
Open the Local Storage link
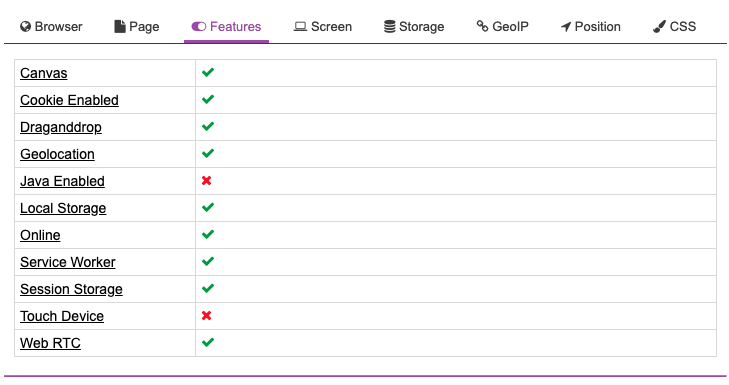coord(63,208)
